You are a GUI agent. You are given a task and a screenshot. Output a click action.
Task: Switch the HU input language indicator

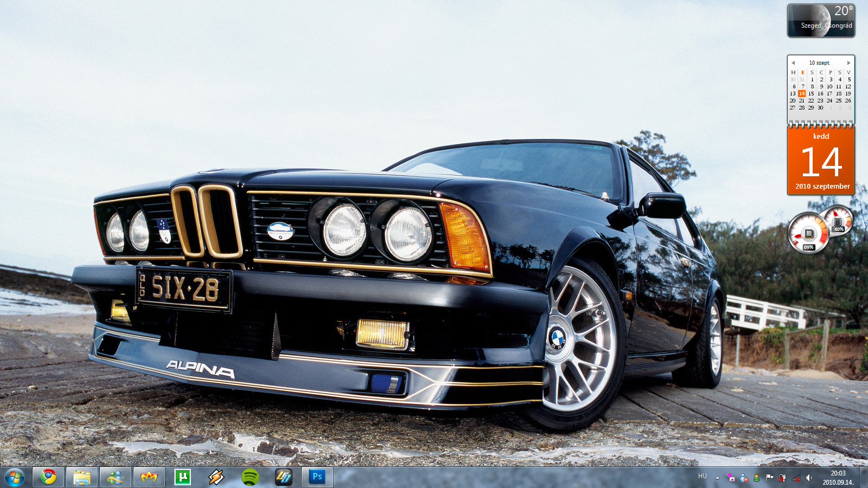703,476
